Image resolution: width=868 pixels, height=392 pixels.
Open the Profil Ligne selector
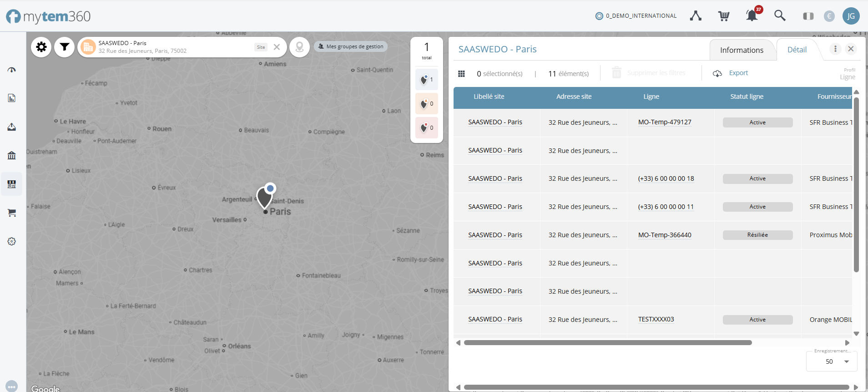[x=847, y=74]
